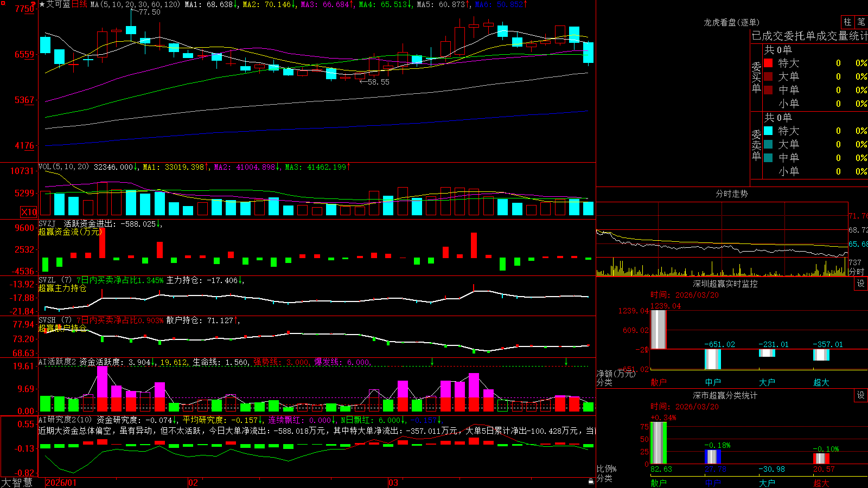The image size is (868, 488).
Task: Click the first green down-arrow marker in AI活跃度 panel
Action: coord(432,362)
